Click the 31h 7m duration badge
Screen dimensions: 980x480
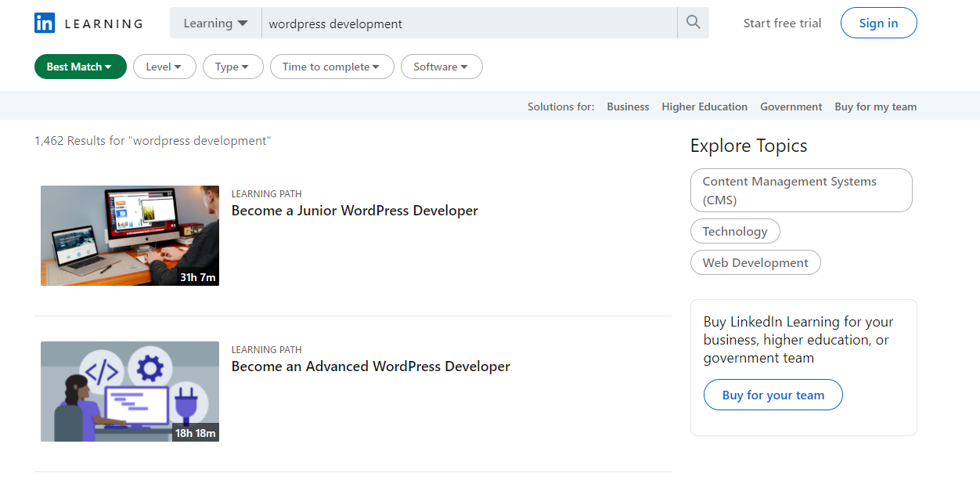(197, 277)
